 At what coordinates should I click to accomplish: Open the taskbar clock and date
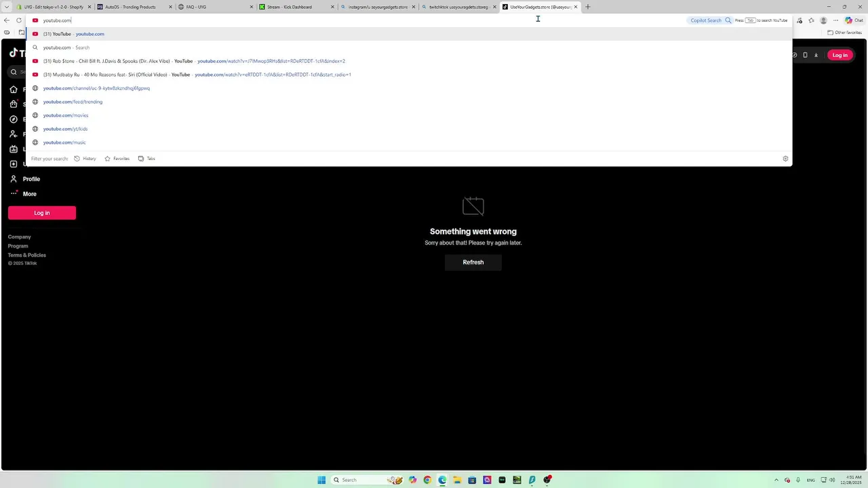coord(850,480)
